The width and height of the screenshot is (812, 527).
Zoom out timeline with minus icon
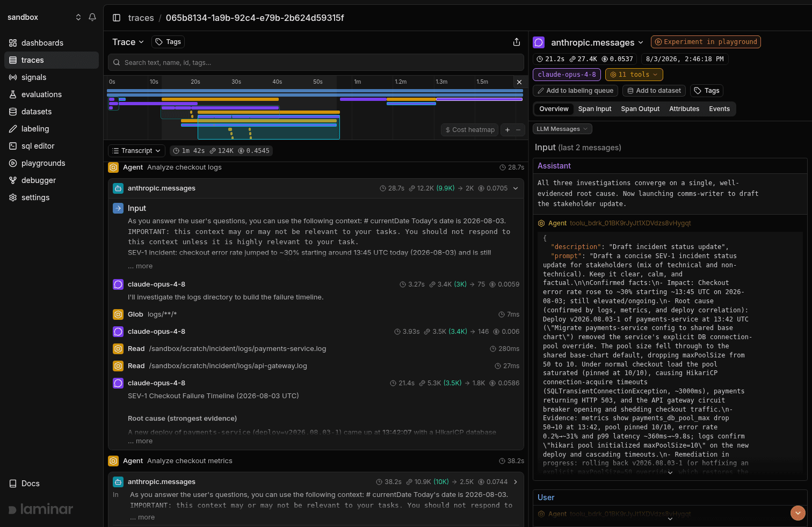(518, 130)
